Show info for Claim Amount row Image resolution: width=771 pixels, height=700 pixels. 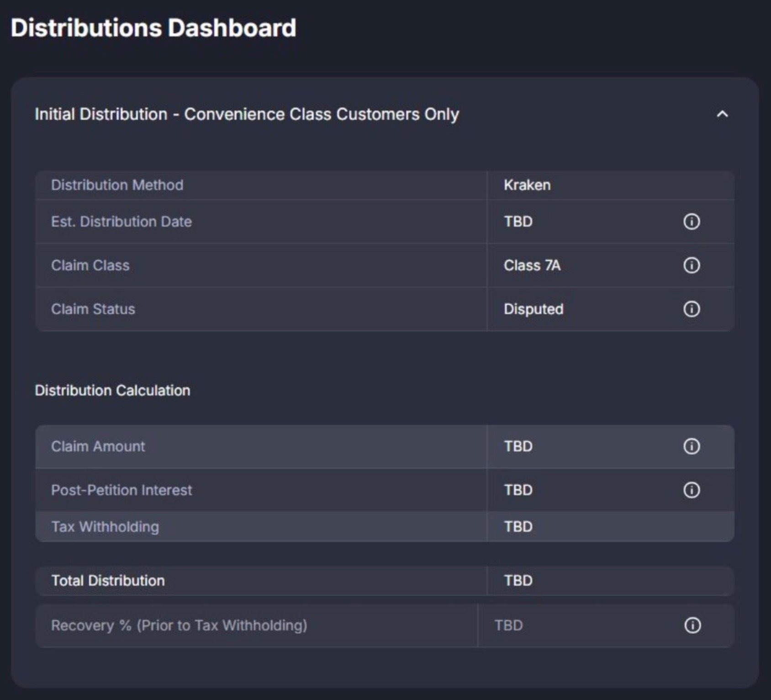coord(692,446)
